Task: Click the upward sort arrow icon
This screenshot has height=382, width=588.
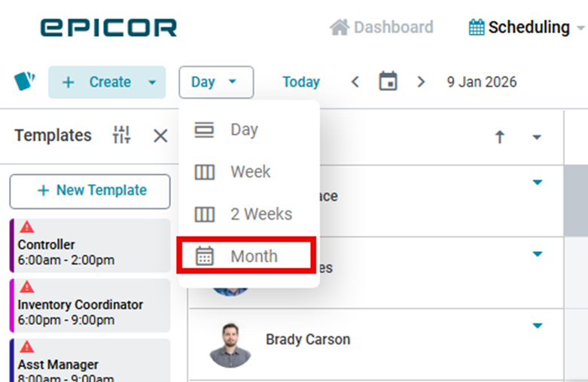Action: click(x=499, y=137)
